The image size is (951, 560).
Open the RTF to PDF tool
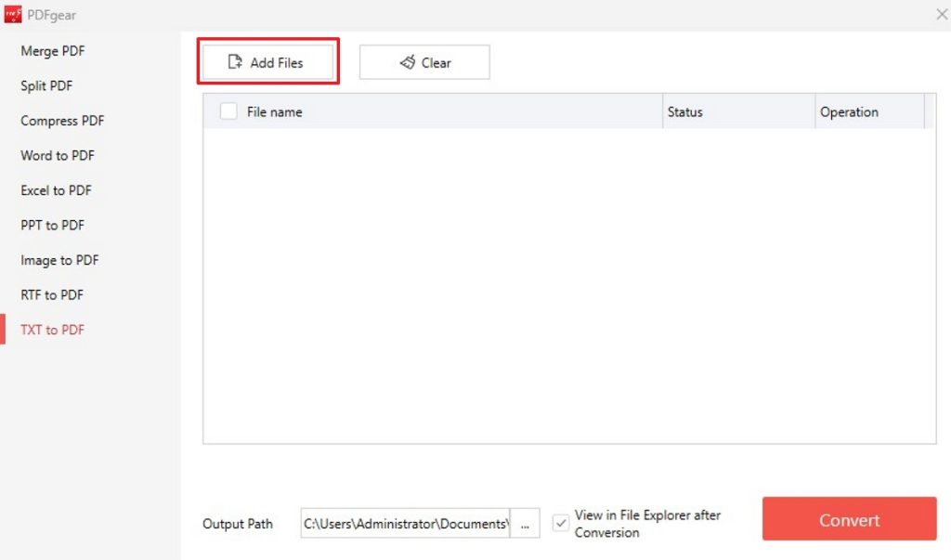[50, 294]
